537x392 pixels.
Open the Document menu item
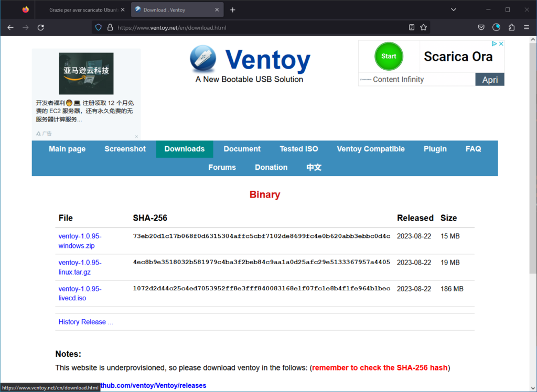[242, 149]
